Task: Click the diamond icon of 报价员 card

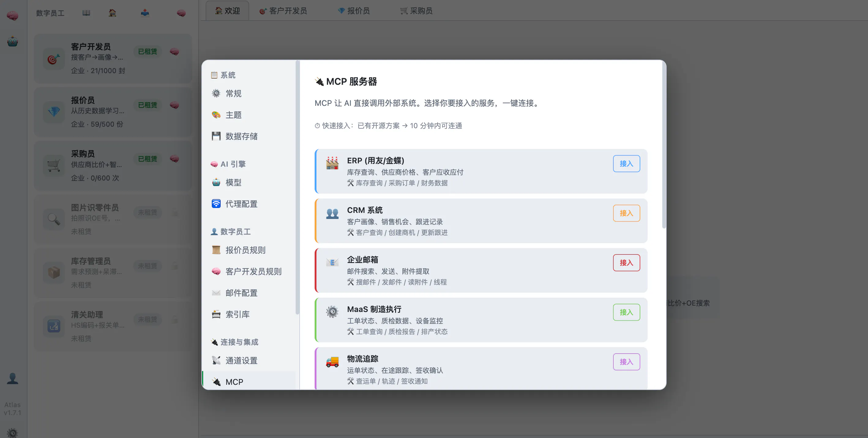Action: [x=54, y=112]
